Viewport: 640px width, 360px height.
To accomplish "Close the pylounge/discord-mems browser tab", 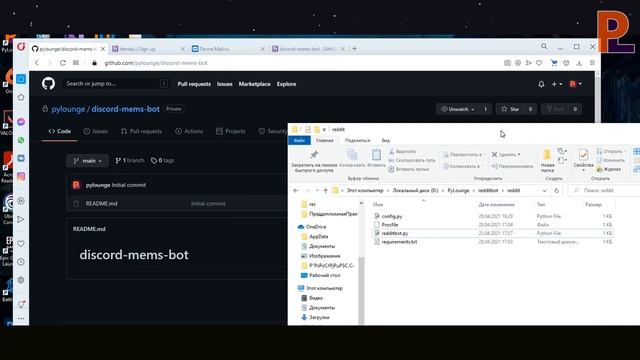I will [103, 49].
